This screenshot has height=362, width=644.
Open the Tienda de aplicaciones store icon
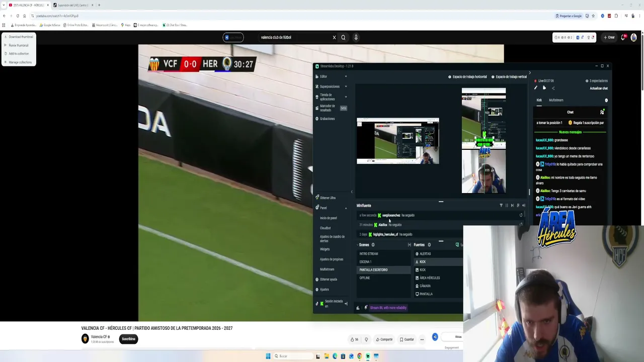click(317, 97)
